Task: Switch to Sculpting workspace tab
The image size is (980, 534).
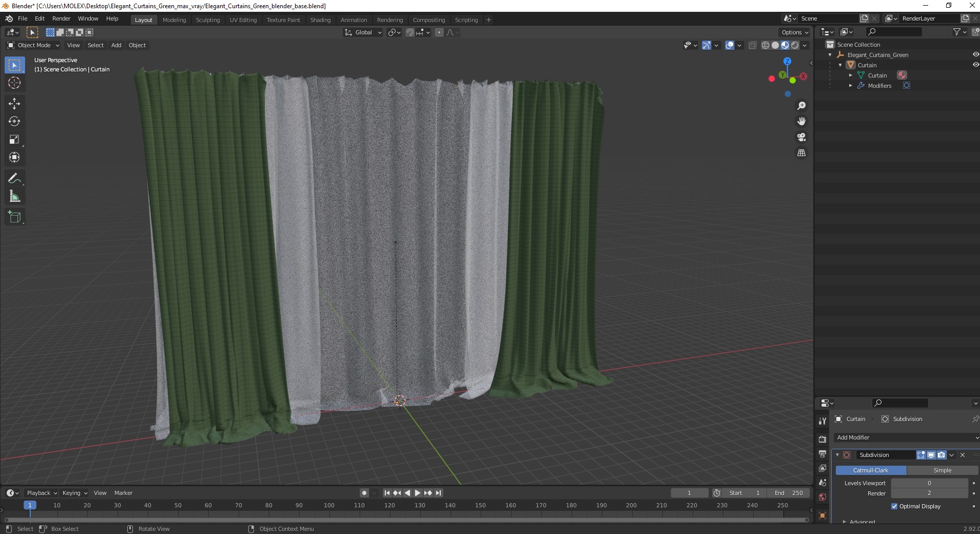Action: point(208,20)
